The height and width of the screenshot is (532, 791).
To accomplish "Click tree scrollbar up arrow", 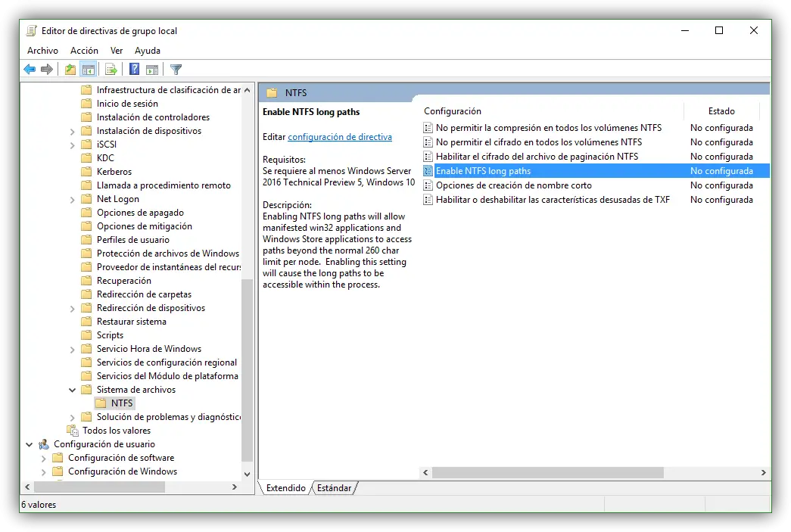I will point(248,90).
